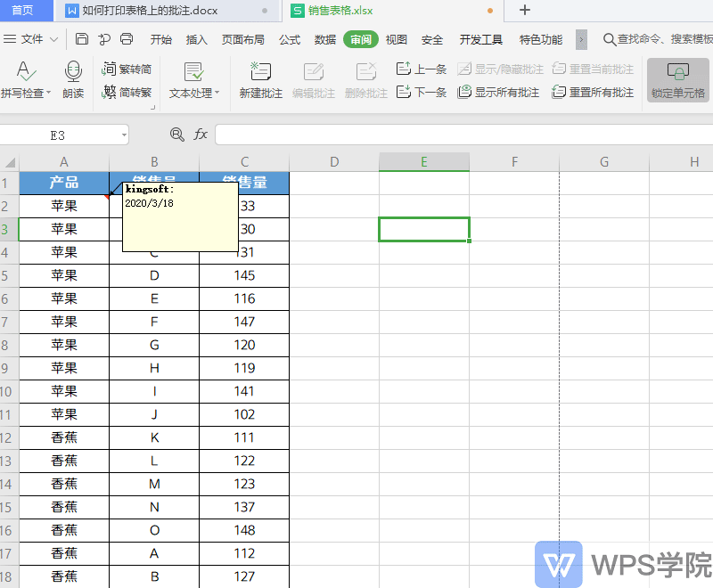Click the cell containing letter K
This screenshot has height=588, width=713.
click(x=154, y=437)
